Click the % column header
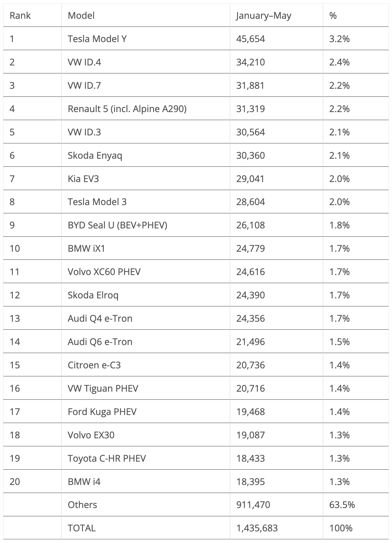 click(333, 15)
